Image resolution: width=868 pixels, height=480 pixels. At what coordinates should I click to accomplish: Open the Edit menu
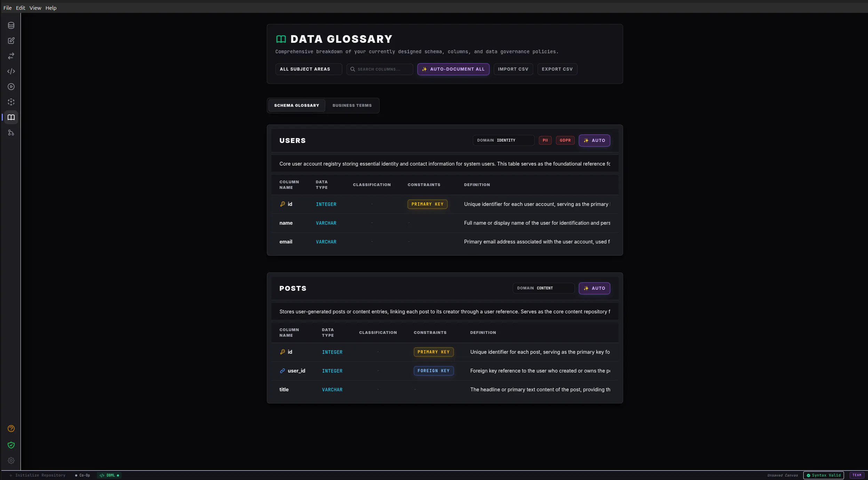pos(21,8)
